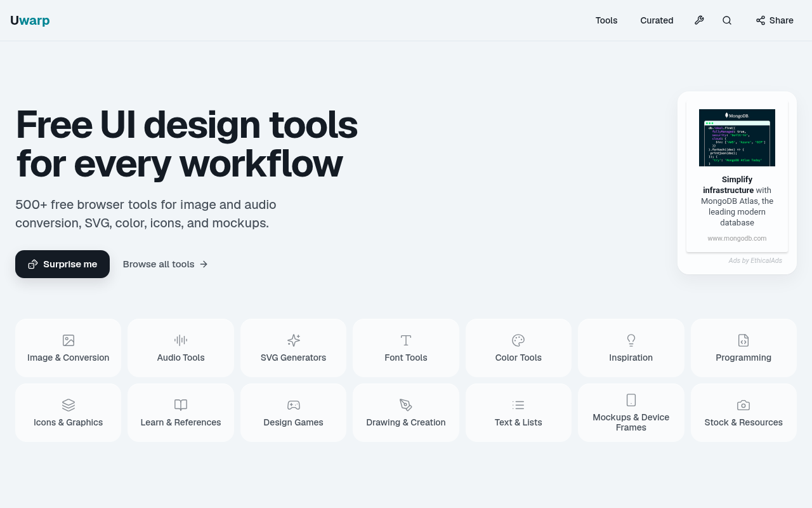812x508 pixels.
Task: Open the Audio Tools category
Action: pyautogui.click(x=181, y=348)
